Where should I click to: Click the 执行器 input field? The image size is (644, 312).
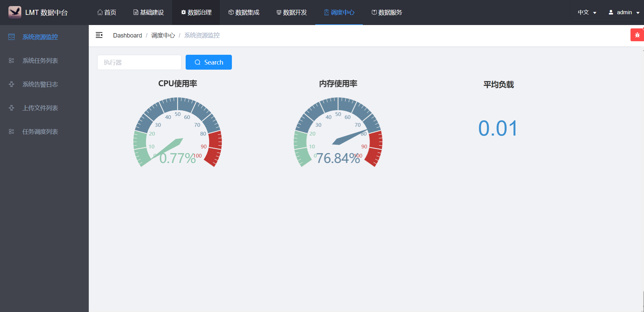click(139, 62)
